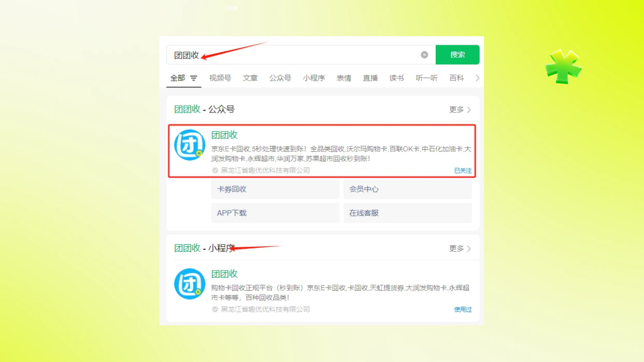Go to the 读书 tab

(x=396, y=78)
